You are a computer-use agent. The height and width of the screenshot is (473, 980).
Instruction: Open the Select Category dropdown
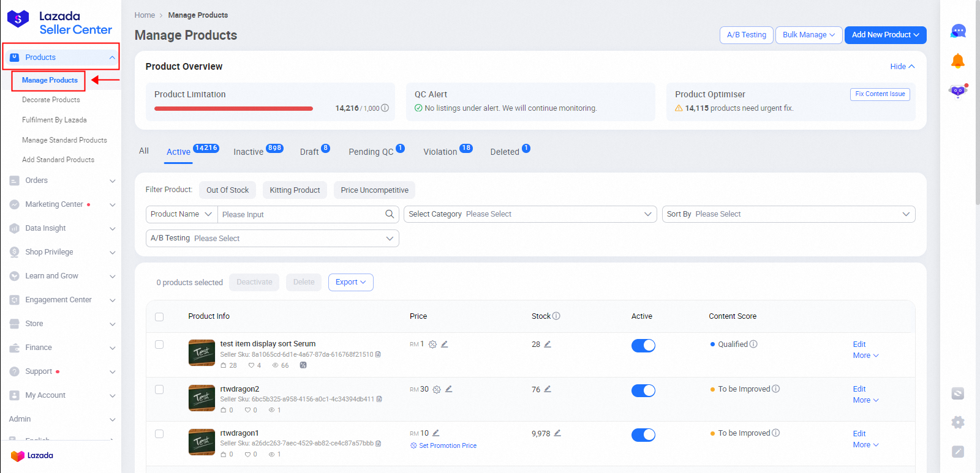click(x=530, y=214)
